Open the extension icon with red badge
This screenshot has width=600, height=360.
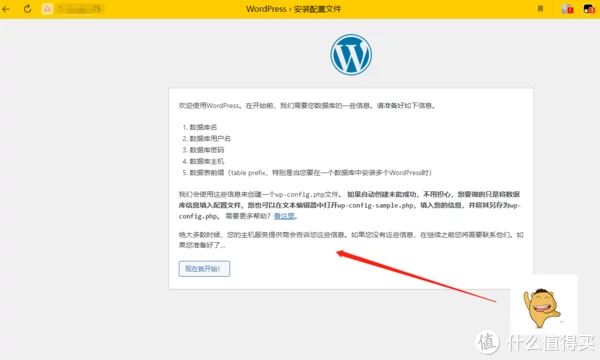(x=567, y=9)
